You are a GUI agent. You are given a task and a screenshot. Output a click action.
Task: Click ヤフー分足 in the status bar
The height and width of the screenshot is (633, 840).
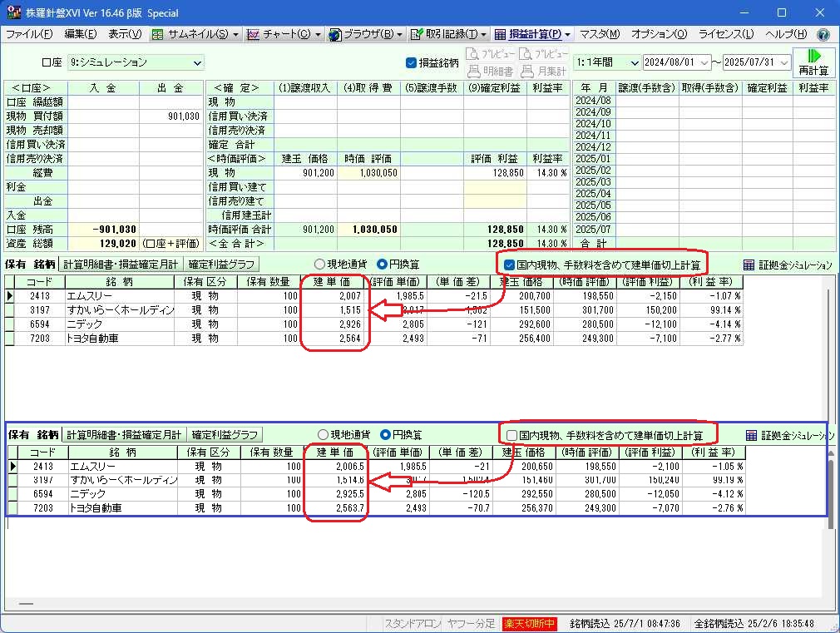tap(472, 623)
